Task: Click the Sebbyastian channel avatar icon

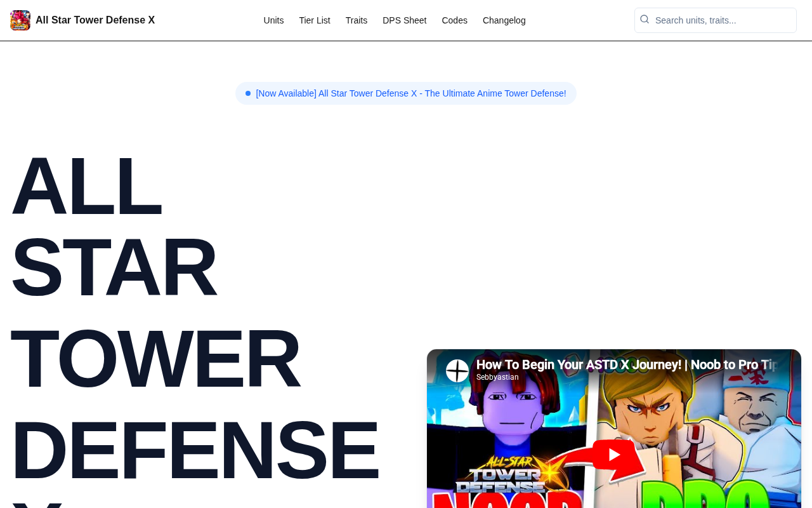Action: [x=457, y=371]
